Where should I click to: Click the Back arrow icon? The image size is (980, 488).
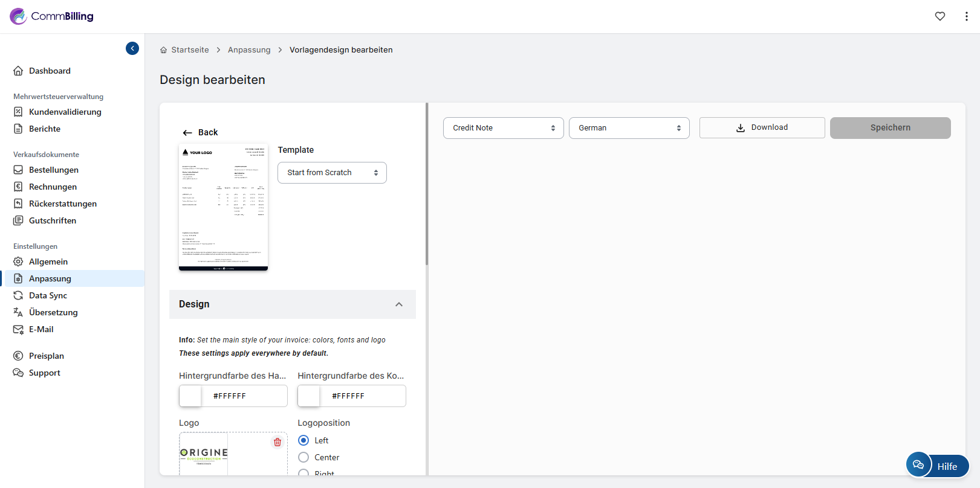coord(187,133)
